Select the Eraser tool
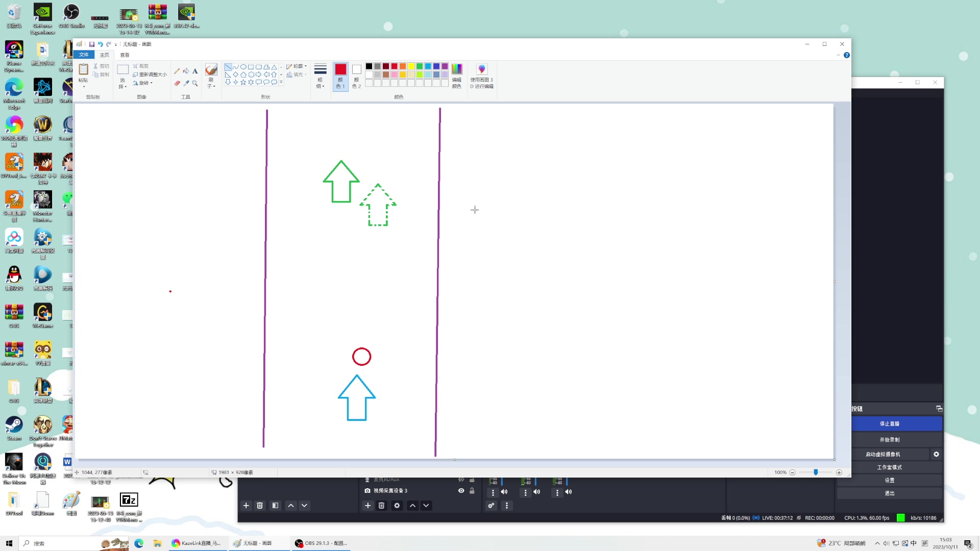The height and width of the screenshot is (551, 980). (x=177, y=83)
